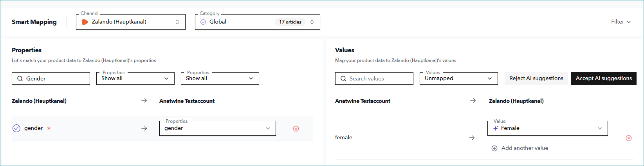Open the Category dropdown showing Global
This screenshot has width=644, height=166.
point(257,22)
